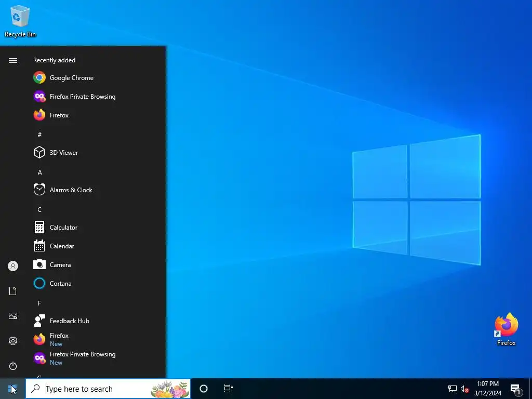Click the F letter group header
This screenshot has height=399, width=532.
pyautogui.click(x=39, y=303)
